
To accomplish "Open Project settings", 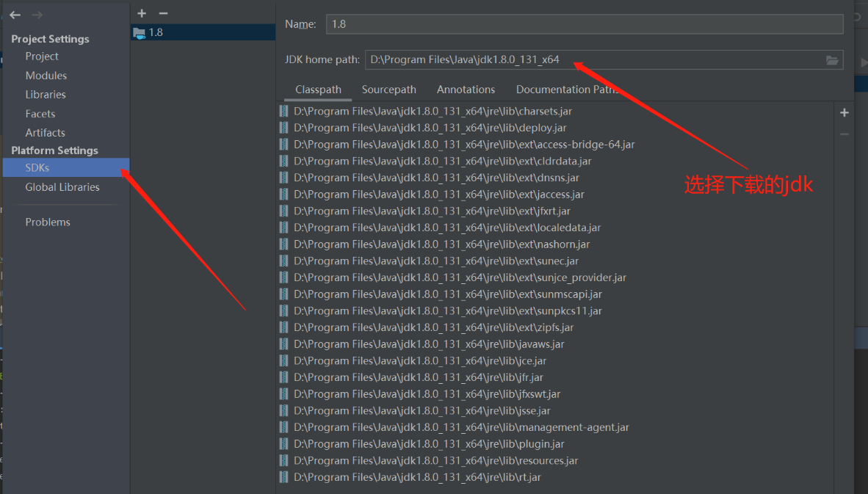I will tap(42, 57).
